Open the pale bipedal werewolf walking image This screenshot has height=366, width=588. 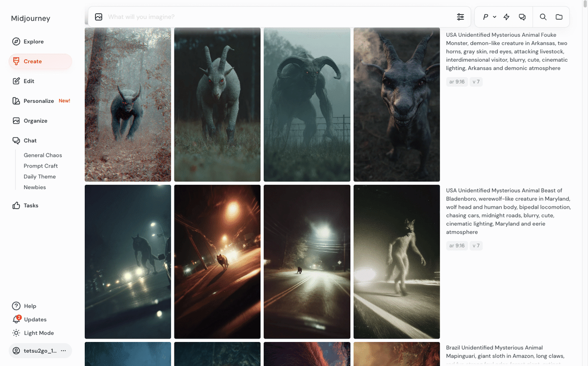pos(397,262)
